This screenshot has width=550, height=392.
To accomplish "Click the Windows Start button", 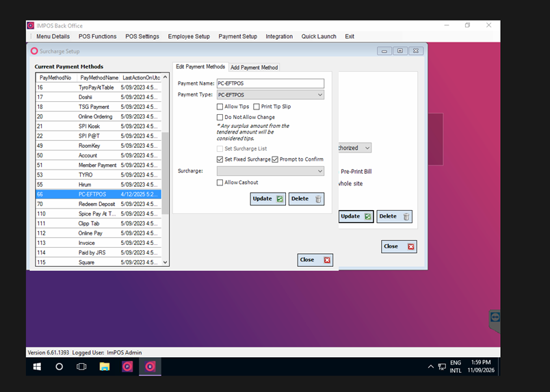I will 37,367.
